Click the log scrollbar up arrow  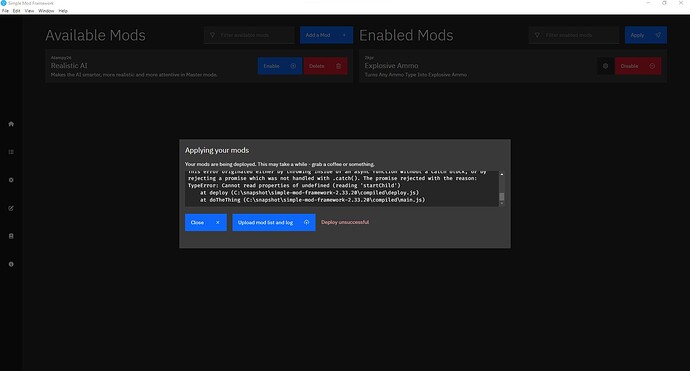[x=502, y=174]
